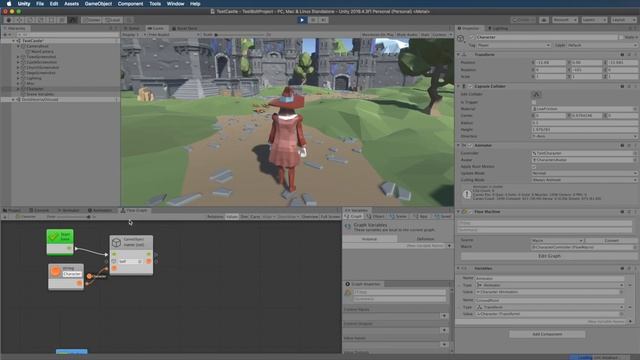The width and height of the screenshot is (640, 360).
Task: Open Capsule Collider component settings gear
Action: [x=629, y=86]
